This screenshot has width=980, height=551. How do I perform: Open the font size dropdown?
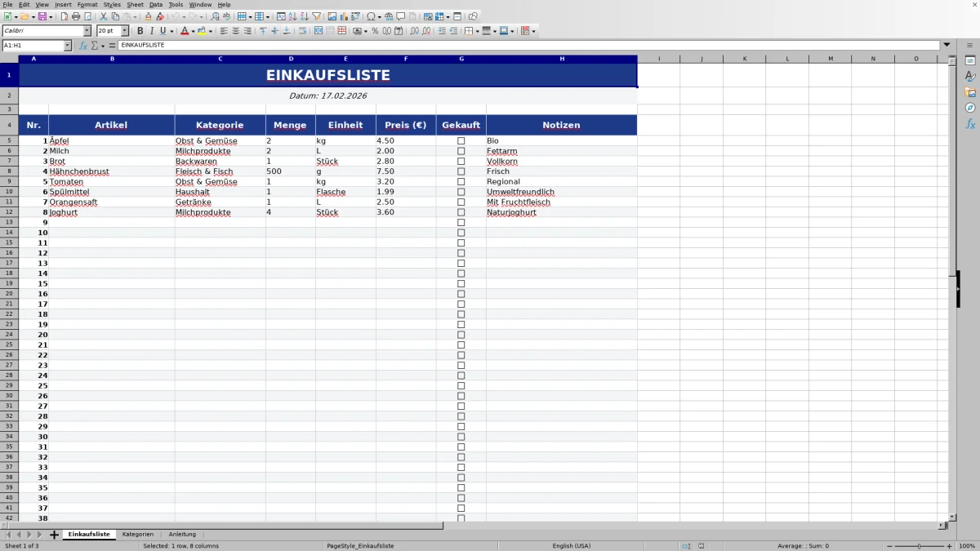click(x=126, y=30)
